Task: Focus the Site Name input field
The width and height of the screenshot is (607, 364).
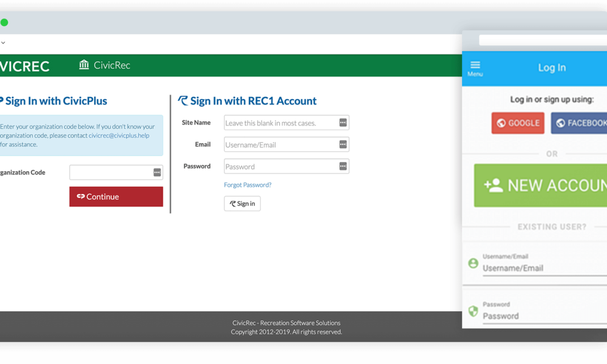Action: click(287, 123)
